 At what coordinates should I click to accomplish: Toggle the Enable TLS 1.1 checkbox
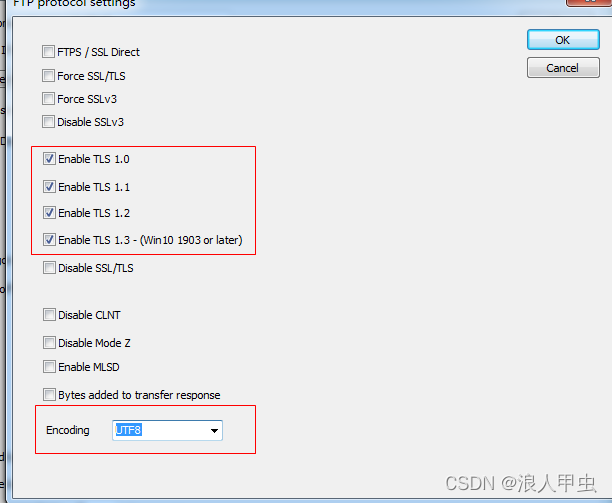click(x=49, y=187)
